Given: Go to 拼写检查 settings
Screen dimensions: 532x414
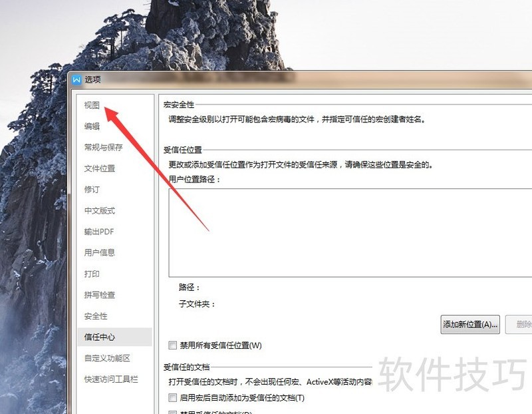Looking at the screenshot, I should (100, 295).
